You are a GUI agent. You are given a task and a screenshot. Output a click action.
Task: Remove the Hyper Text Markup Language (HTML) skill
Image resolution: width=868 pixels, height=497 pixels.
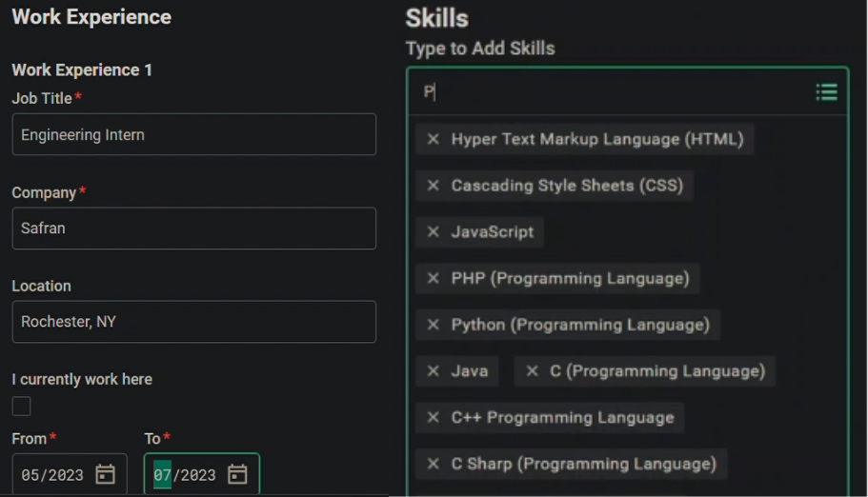pos(433,139)
